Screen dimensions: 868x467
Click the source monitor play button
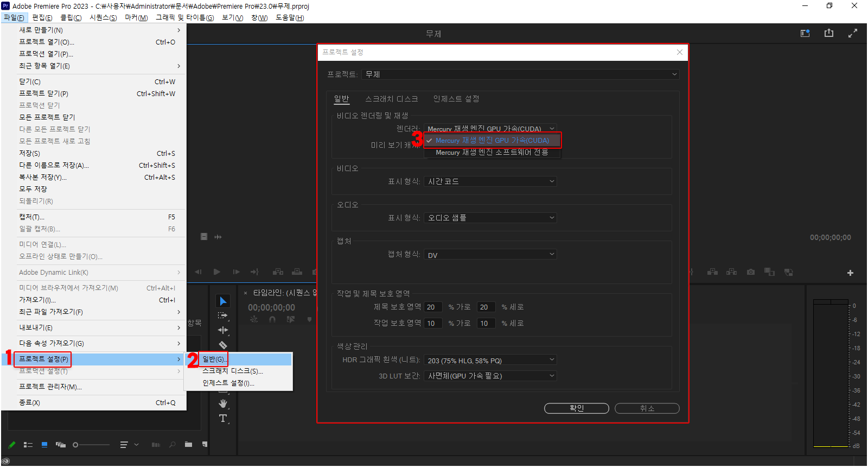pyautogui.click(x=217, y=272)
